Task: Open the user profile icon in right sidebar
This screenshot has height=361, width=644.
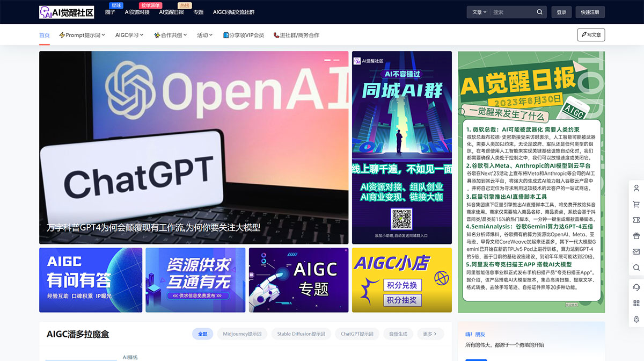Action: click(x=636, y=188)
